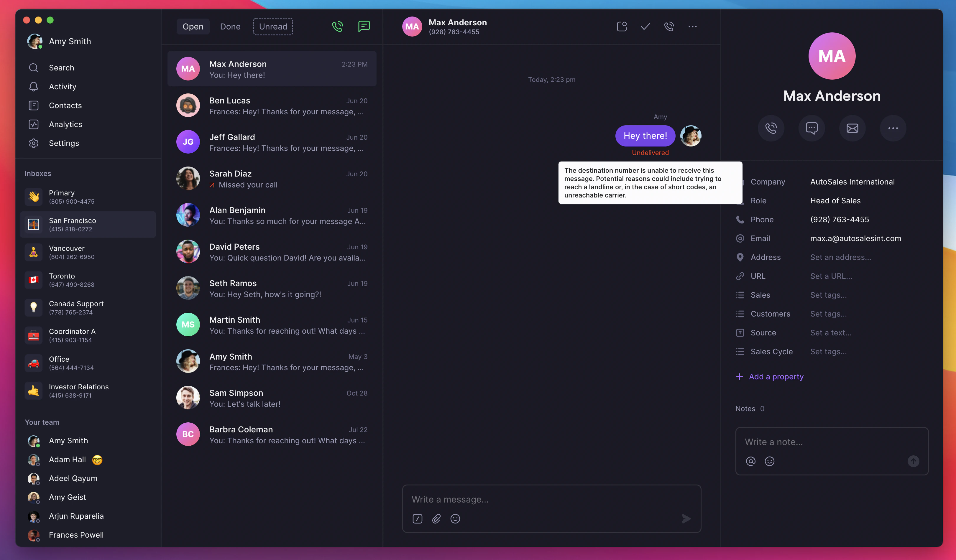
Task: Open Analytics from the sidebar
Action: (65, 124)
